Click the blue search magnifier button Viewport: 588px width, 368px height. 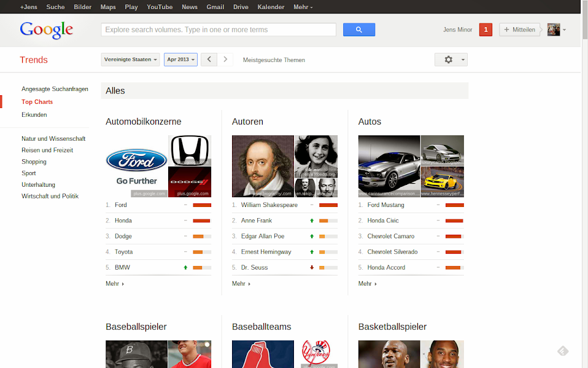coord(359,29)
